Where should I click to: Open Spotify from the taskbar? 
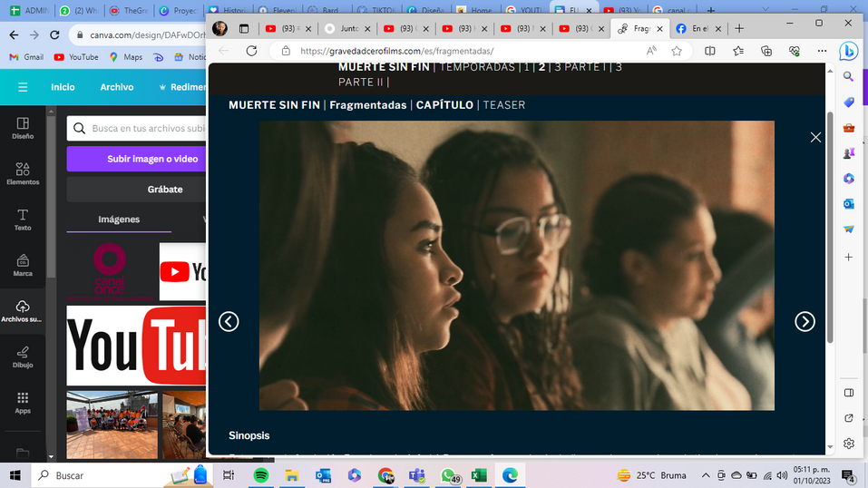coord(260,475)
